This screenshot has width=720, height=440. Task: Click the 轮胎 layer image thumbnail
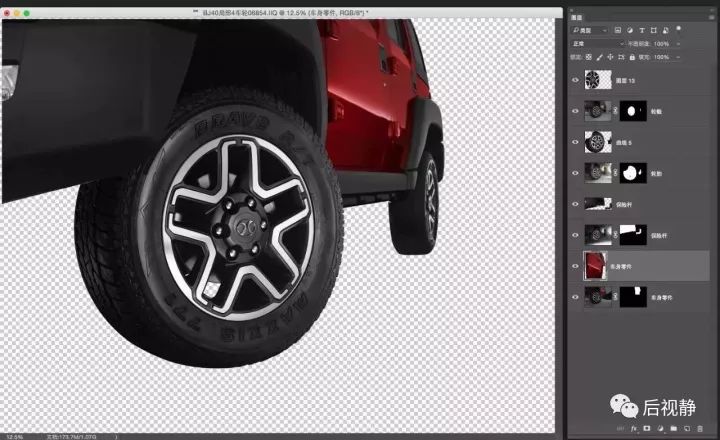point(598,173)
